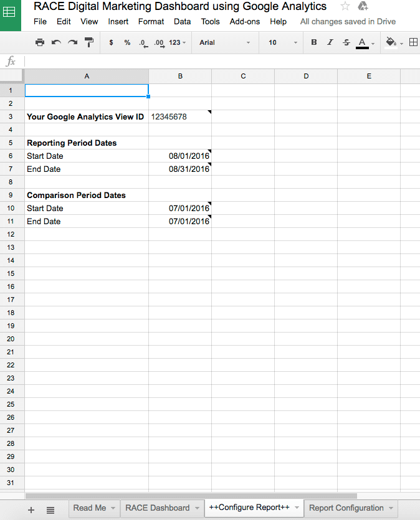
Task: Open the Add-ons menu
Action: [x=245, y=22]
